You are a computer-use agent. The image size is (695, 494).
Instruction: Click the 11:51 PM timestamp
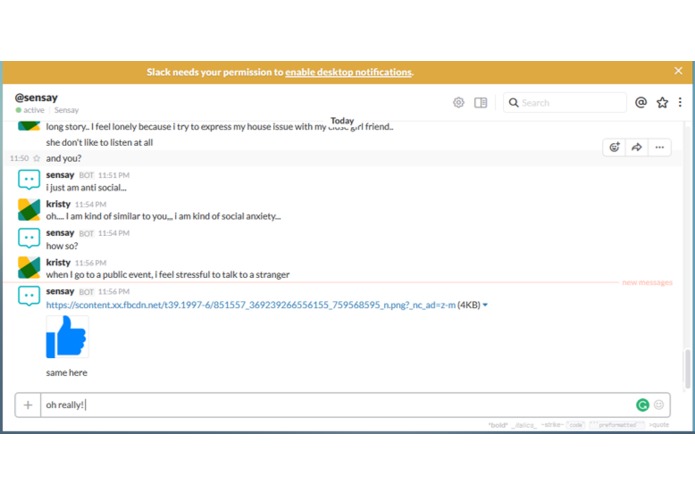tap(113, 175)
